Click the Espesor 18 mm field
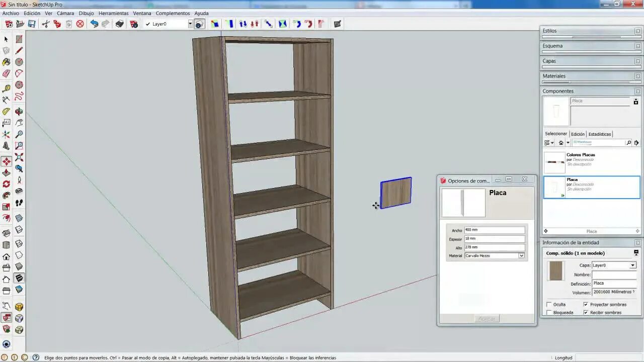 pyautogui.click(x=494, y=239)
